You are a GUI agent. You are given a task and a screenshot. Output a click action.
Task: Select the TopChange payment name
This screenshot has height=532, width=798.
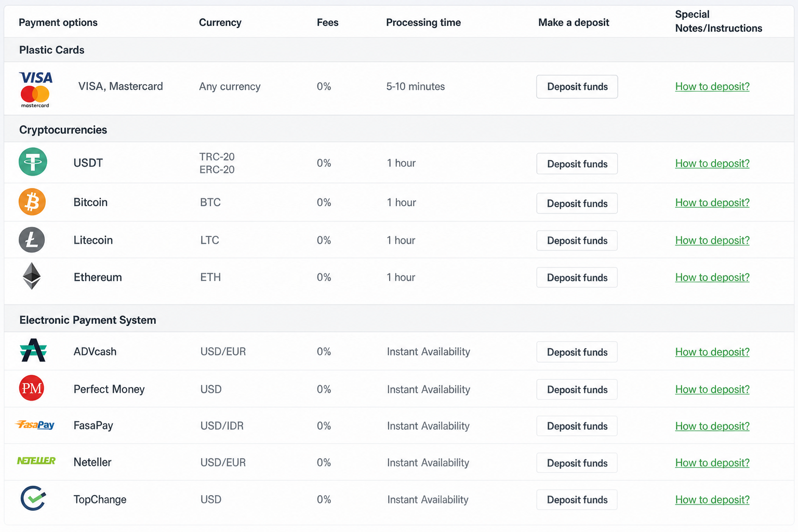click(x=100, y=500)
